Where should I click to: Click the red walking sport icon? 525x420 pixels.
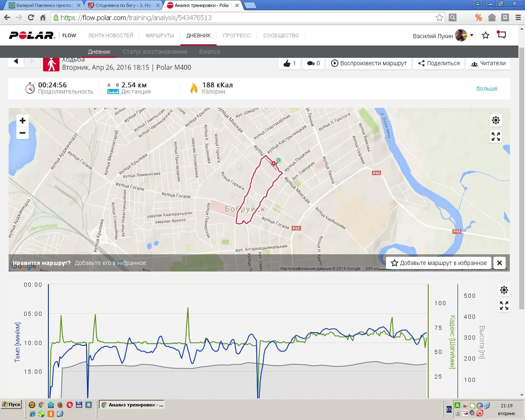51,64
